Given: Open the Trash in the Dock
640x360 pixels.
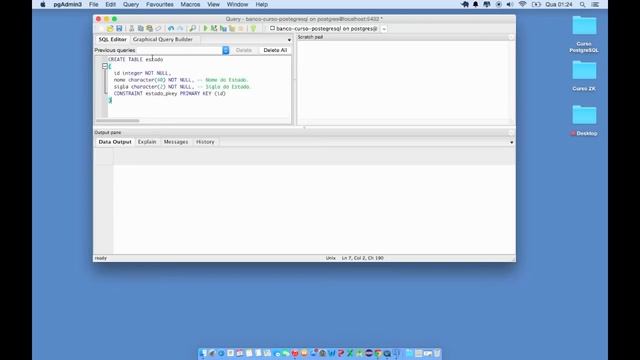Looking at the screenshot, I should [437, 353].
